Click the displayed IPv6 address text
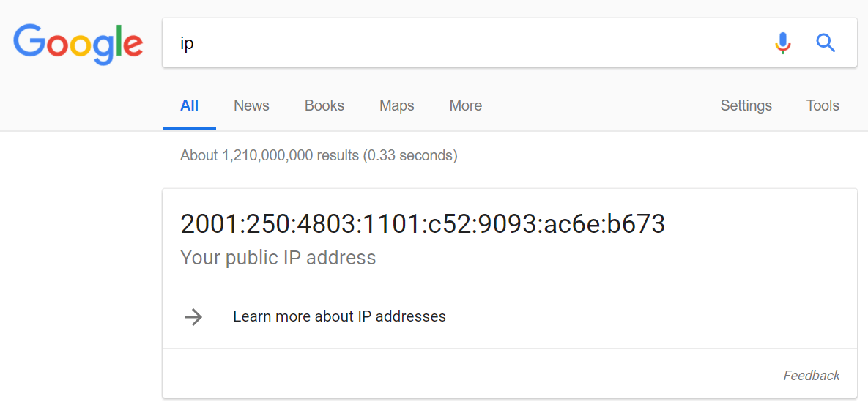The width and height of the screenshot is (868, 405). (x=423, y=223)
